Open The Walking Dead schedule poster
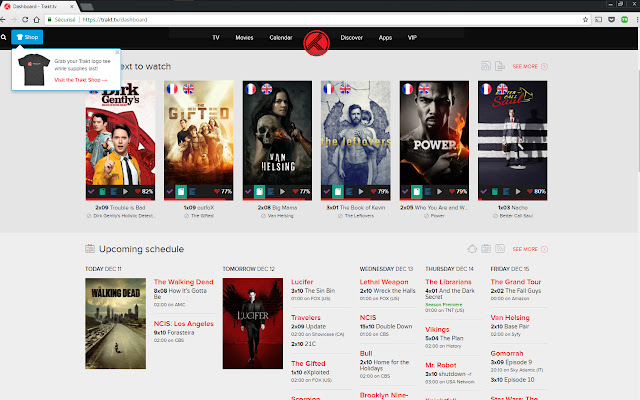 coord(116,323)
